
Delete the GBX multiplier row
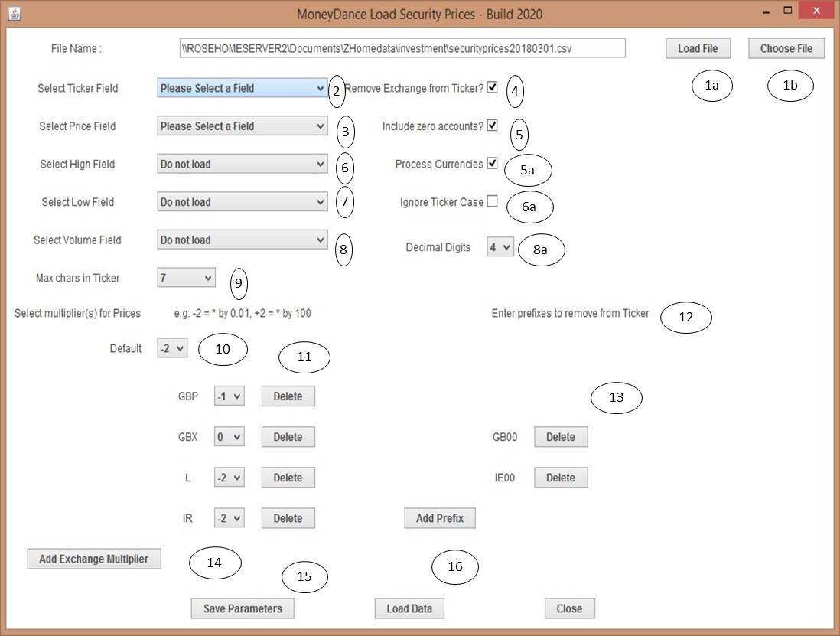click(288, 437)
